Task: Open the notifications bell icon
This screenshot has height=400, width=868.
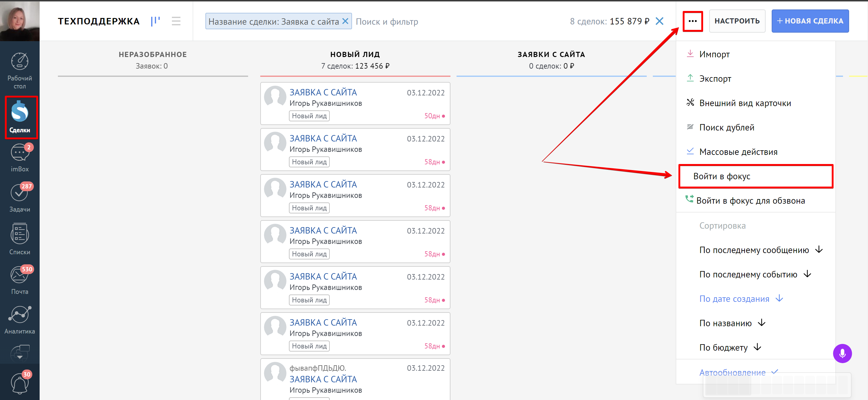Action: click(x=20, y=384)
